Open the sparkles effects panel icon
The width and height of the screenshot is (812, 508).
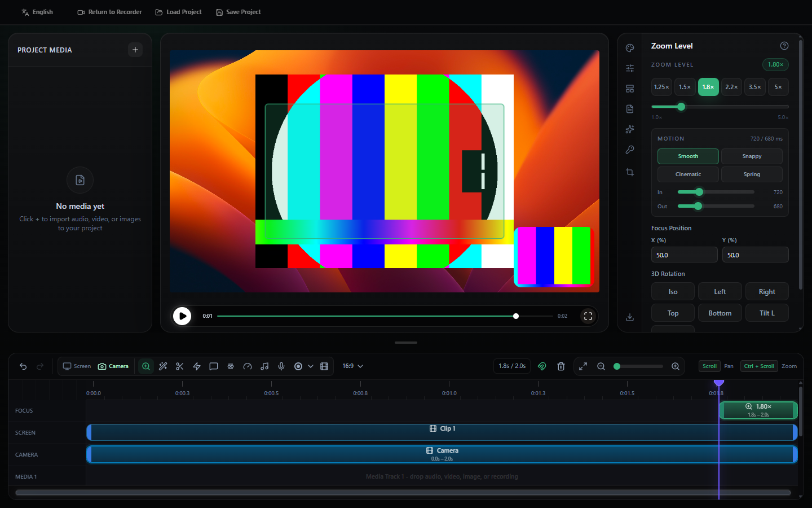630,129
